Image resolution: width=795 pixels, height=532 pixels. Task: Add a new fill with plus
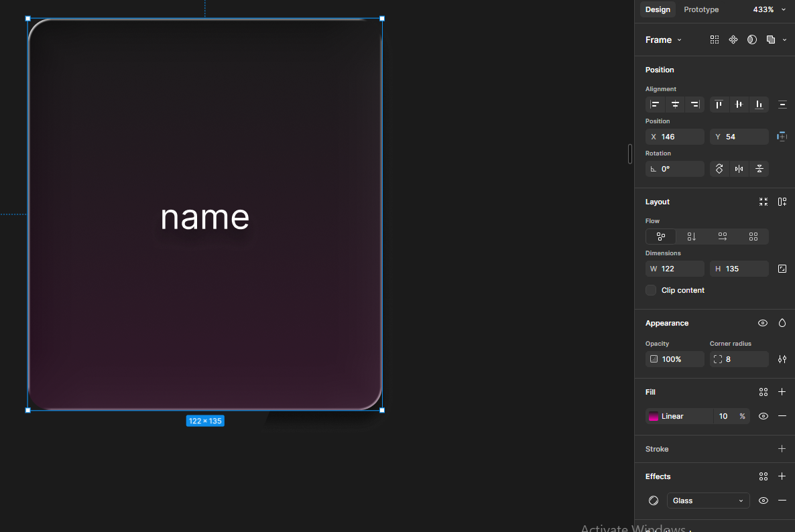click(782, 392)
